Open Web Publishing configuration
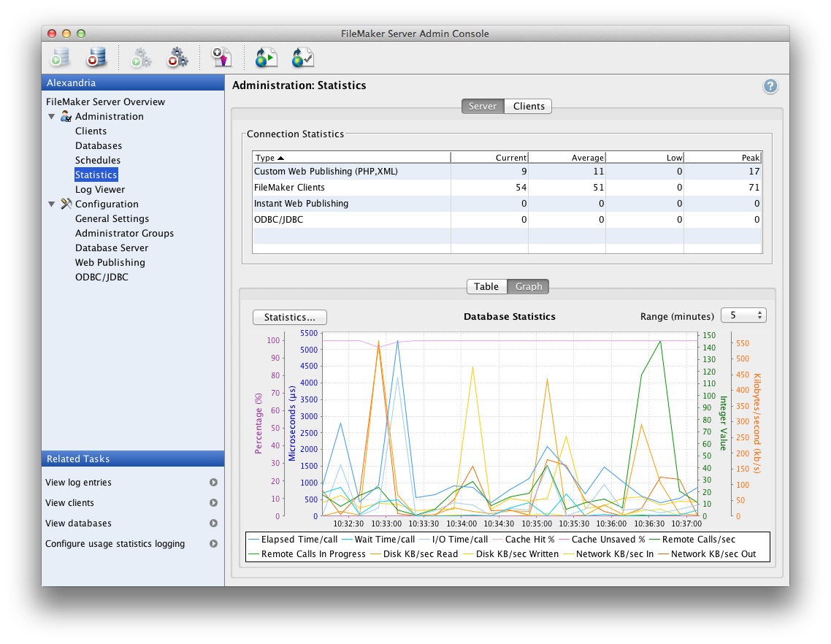This screenshot has height=644, width=831. 110,262
